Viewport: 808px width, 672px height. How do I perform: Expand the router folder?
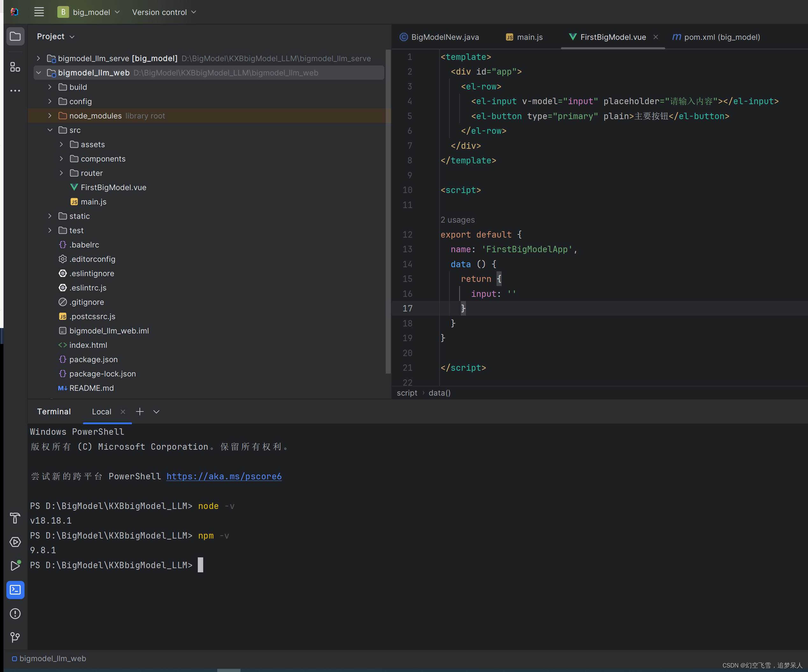61,173
